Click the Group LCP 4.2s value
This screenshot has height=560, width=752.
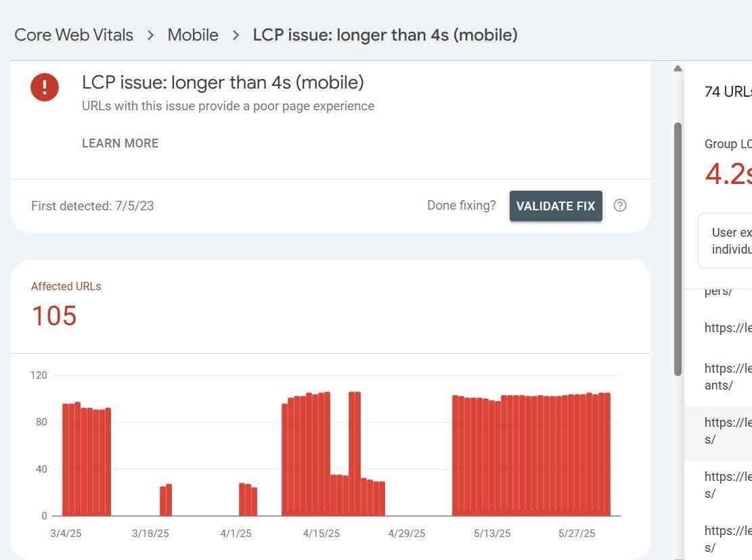point(728,174)
